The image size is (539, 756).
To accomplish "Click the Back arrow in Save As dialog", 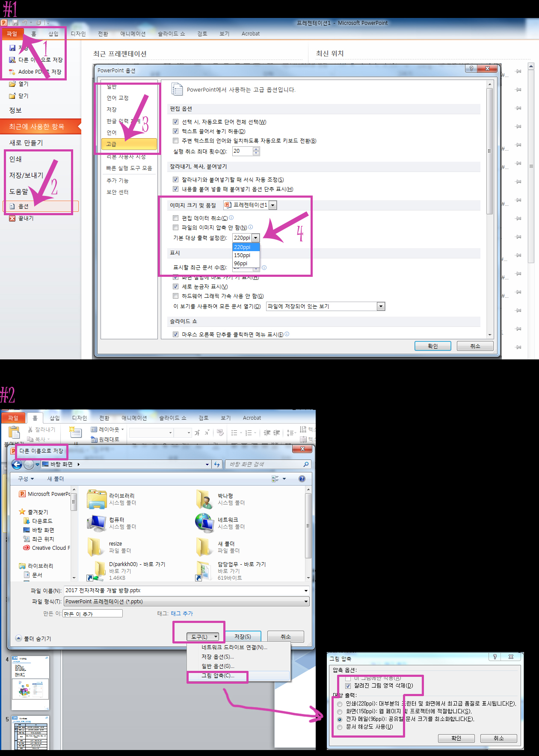I will click(x=17, y=464).
